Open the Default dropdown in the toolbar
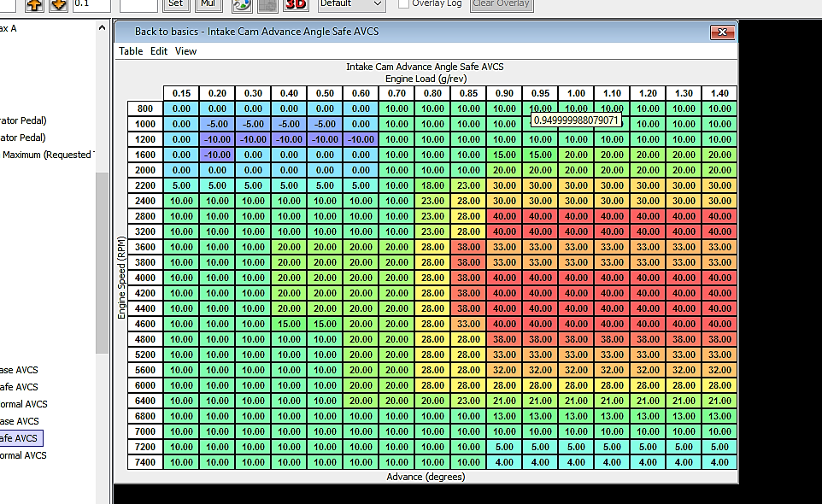The width and height of the screenshot is (822, 504). coord(351,3)
